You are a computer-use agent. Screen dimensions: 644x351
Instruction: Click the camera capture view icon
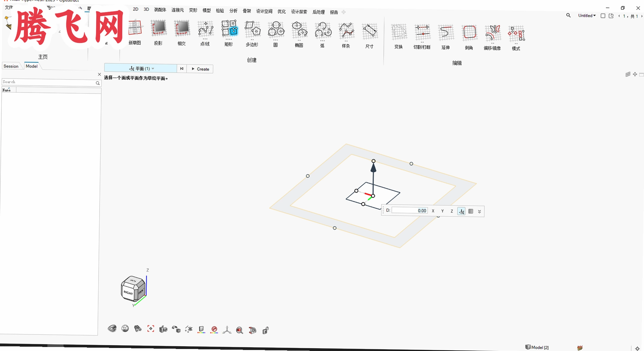pyautogui.click(x=163, y=329)
